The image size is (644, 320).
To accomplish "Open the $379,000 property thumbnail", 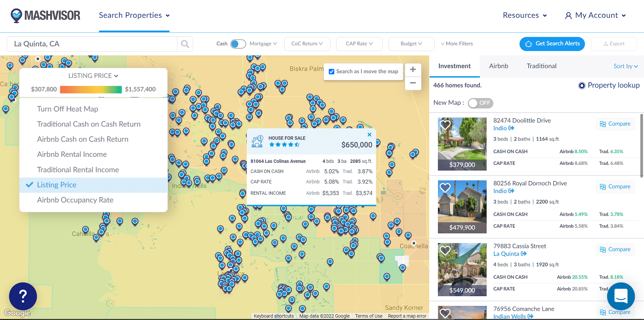I will click(462, 144).
